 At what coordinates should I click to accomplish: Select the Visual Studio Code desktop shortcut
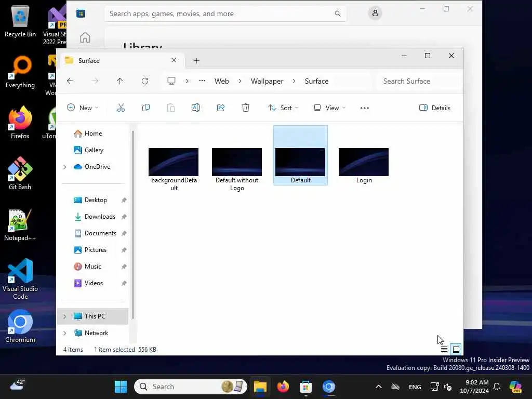click(20, 279)
